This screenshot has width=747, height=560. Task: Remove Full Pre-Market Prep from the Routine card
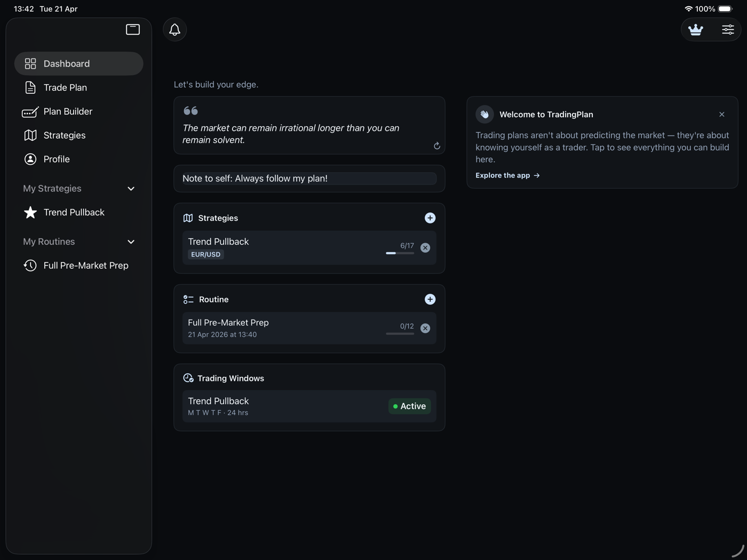coord(425,328)
